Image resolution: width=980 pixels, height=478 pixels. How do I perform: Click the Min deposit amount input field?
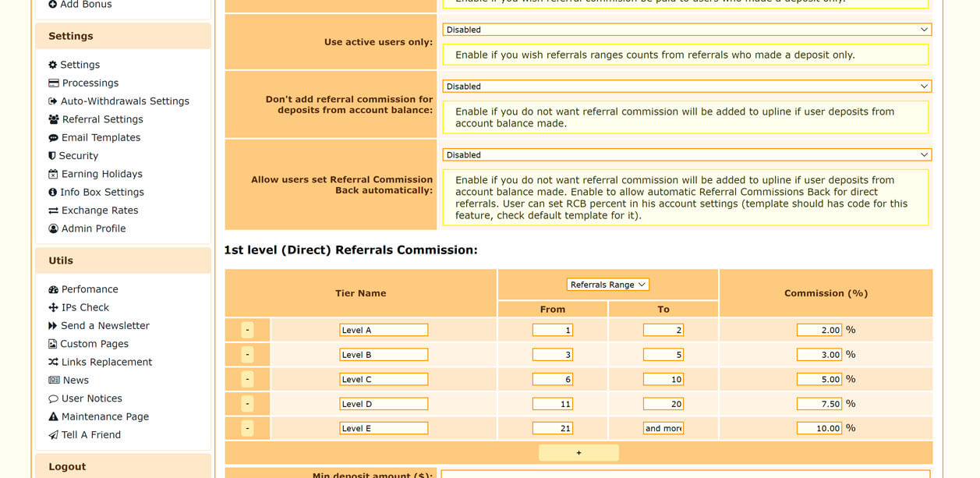685,474
